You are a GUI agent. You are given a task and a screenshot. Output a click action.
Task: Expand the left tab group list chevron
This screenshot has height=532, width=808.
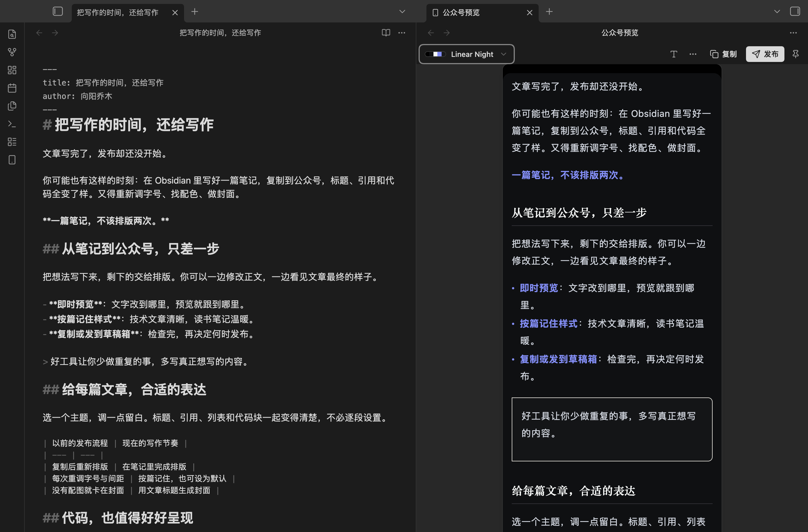[x=402, y=12]
